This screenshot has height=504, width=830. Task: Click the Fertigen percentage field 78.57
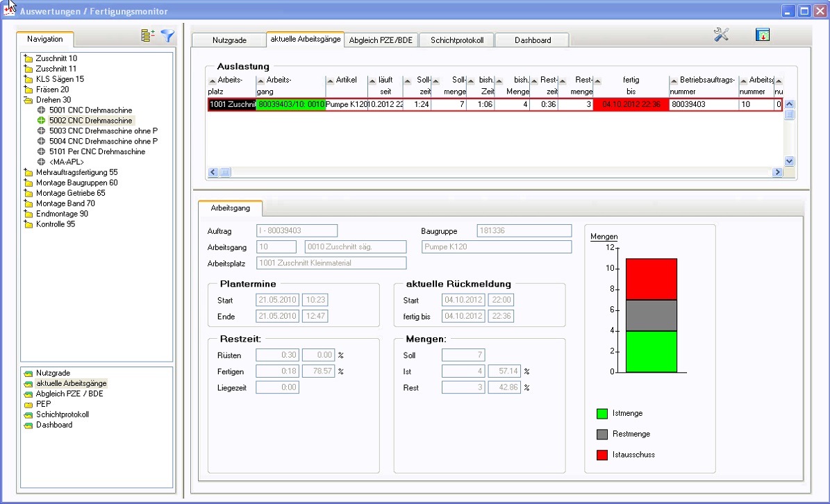pos(318,371)
